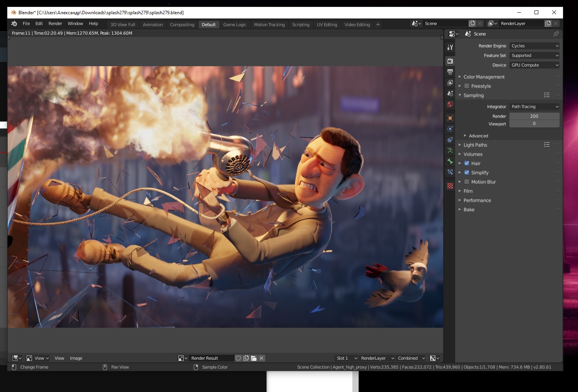
Task: Open the Active Tool and Workspace settings tab
Action: pyautogui.click(x=450, y=47)
